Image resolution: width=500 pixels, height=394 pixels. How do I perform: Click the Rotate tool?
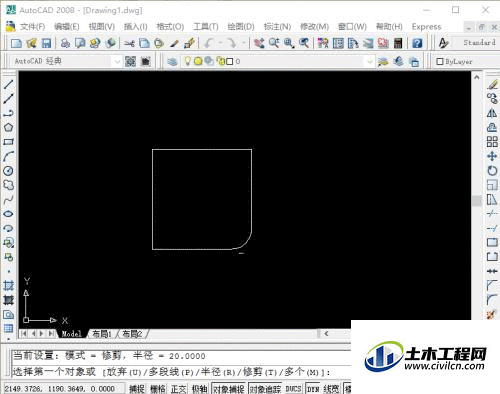tap(492, 171)
